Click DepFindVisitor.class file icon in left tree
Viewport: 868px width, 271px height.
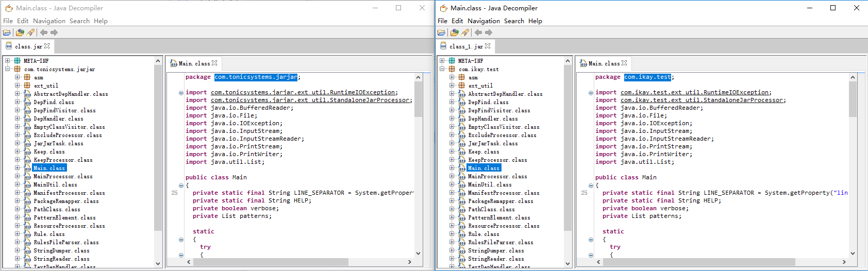point(28,110)
